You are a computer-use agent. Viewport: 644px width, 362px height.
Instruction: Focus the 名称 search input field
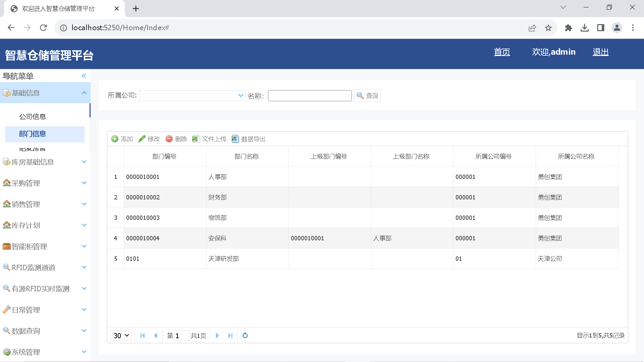(310, 96)
